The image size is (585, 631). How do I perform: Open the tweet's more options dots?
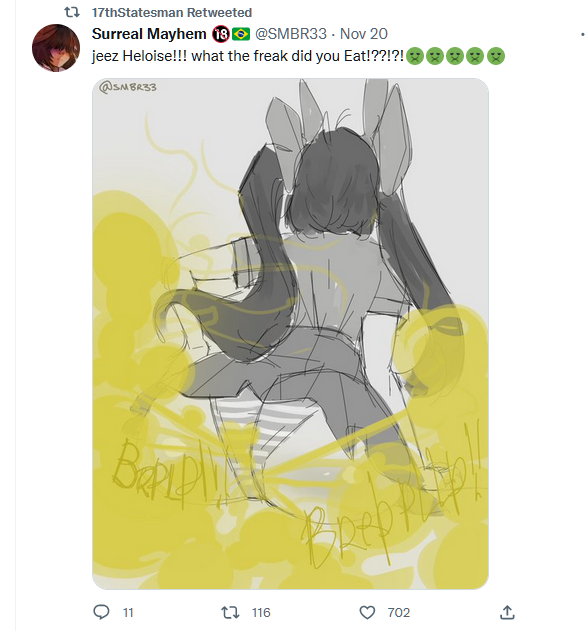(x=582, y=34)
